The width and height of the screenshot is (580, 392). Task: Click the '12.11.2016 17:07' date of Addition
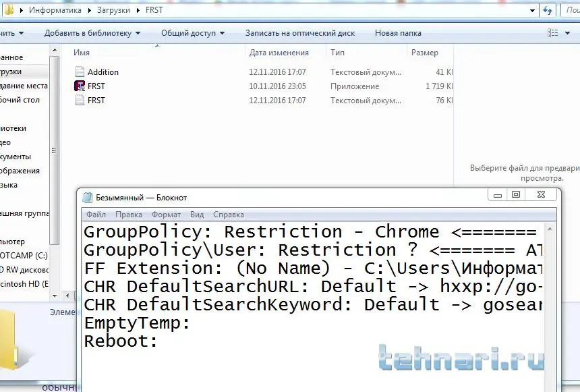pyautogui.click(x=277, y=72)
